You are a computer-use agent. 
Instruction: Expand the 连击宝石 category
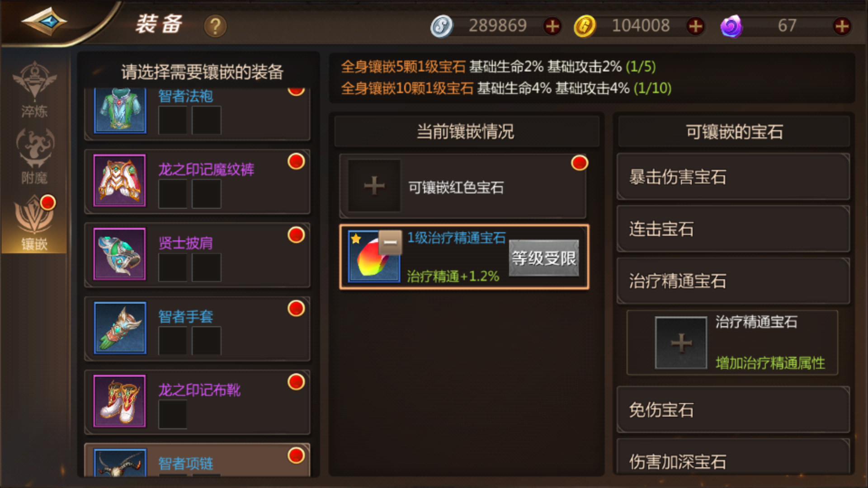pos(733,229)
